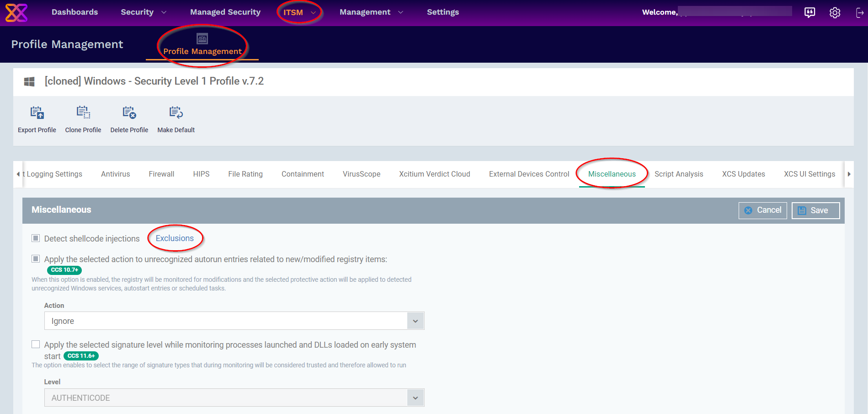Viewport: 868px width, 414px height.
Task: Toggle Detect shellcode injections checkbox
Action: 36,238
